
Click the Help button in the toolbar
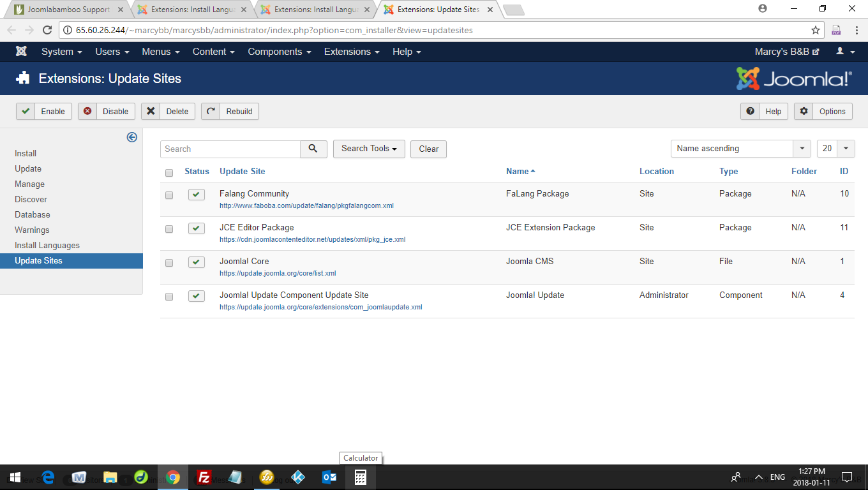(764, 111)
